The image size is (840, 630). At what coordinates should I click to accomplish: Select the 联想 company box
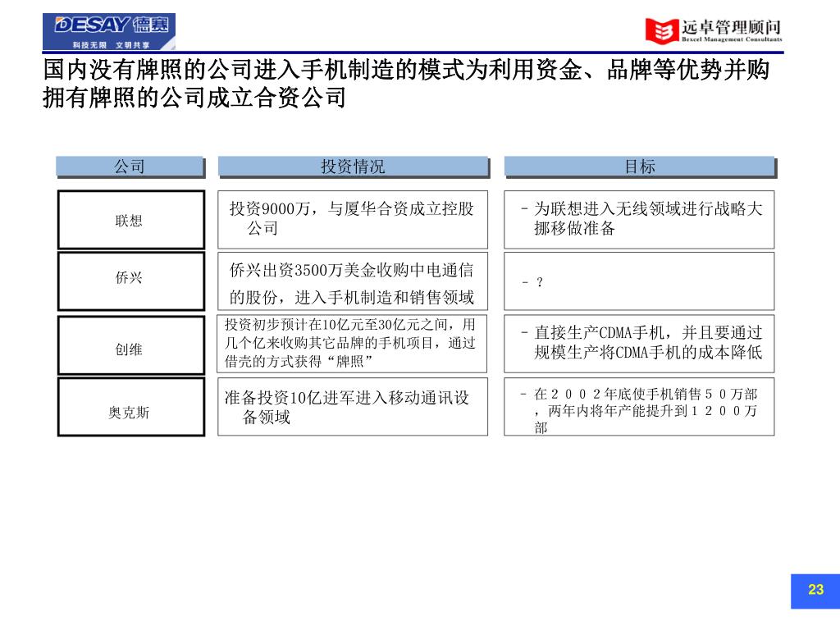point(131,220)
